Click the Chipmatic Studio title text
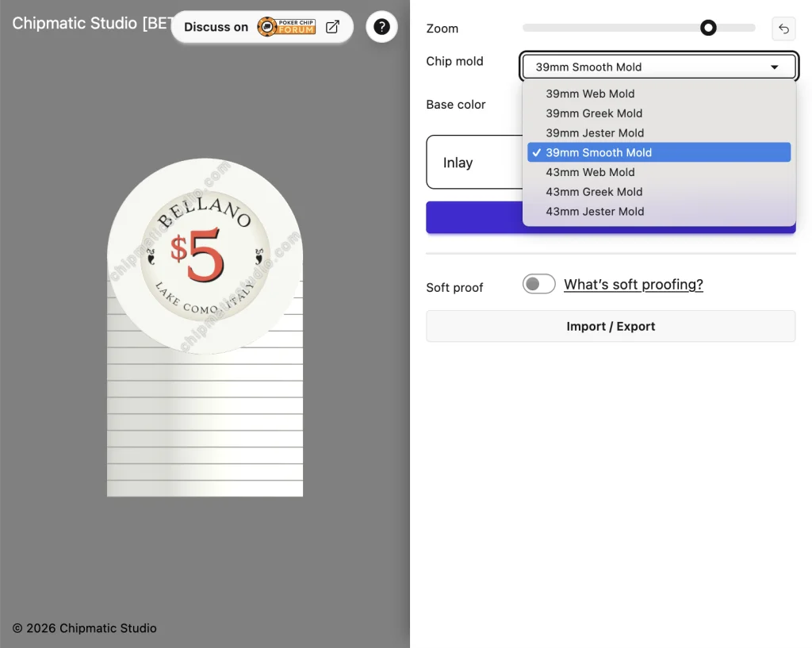Viewport: 812px width, 648px height. pos(91,23)
